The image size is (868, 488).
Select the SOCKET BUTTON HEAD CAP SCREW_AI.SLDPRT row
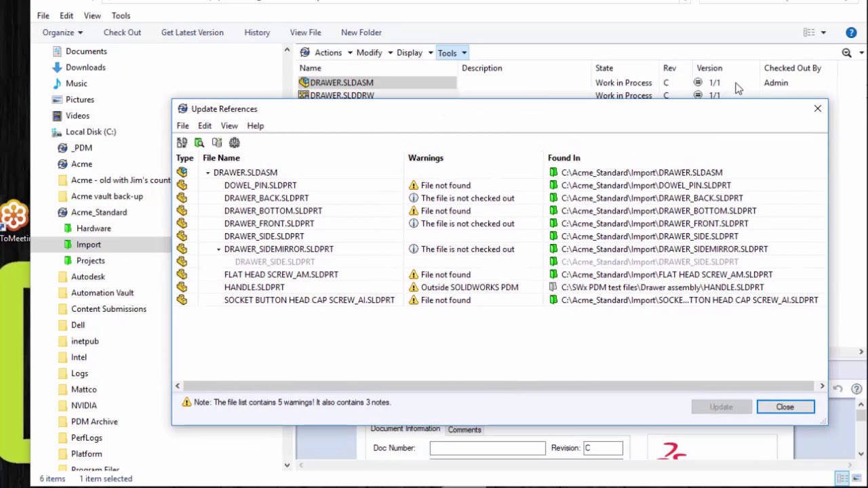(x=500, y=300)
